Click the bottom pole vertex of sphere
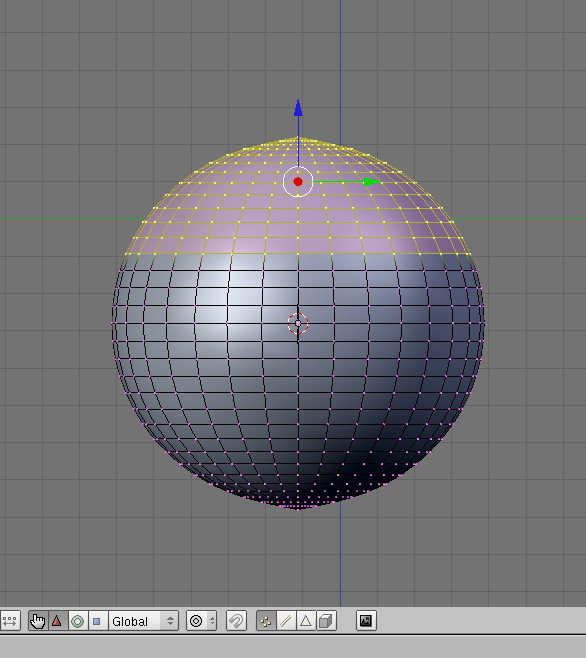 click(298, 509)
